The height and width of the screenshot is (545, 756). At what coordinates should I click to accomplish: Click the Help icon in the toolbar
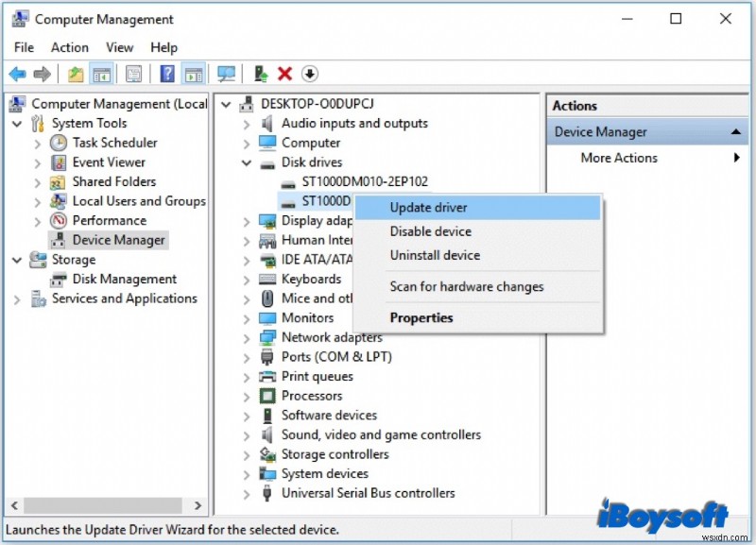tap(167, 74)
